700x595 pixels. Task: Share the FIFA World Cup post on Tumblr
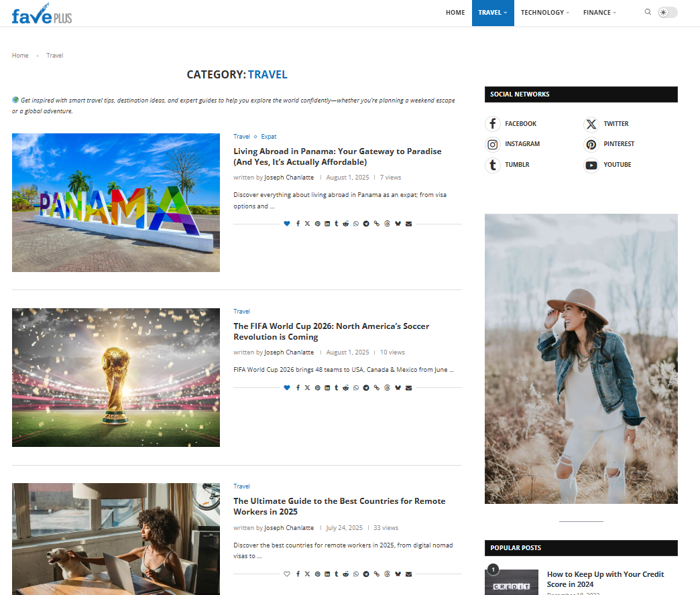click(x=336, y=387)
